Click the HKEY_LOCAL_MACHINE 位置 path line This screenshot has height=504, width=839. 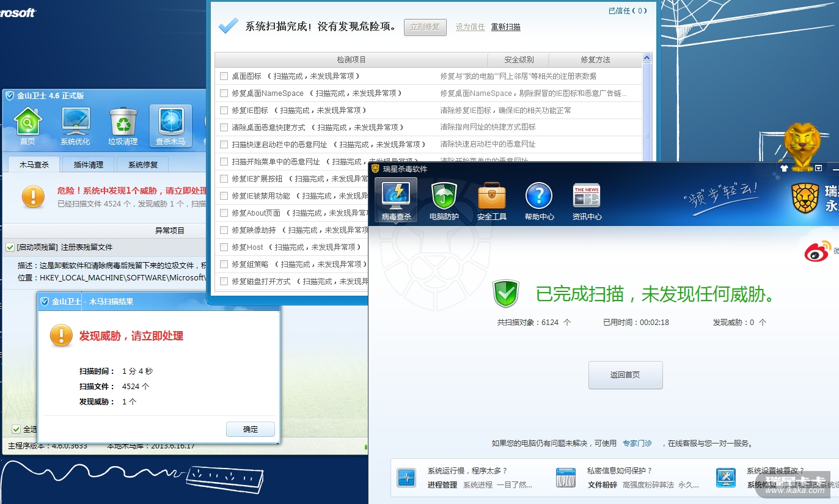112,278
